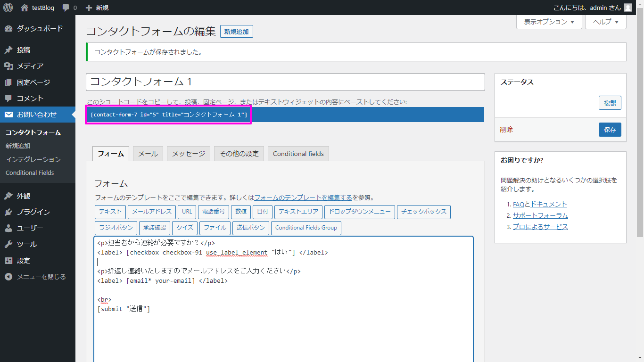Click the ツール wrench icon
This screenshot has width=644, height=362.
[x=8, y=244]
